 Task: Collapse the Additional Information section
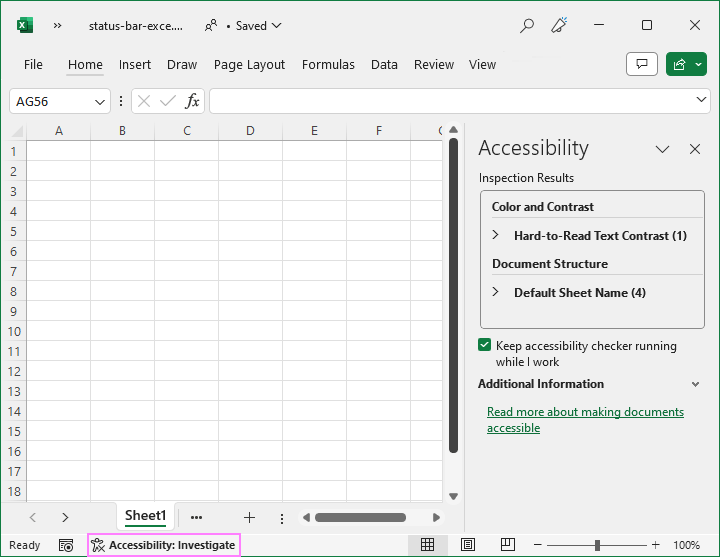point(695,384)
